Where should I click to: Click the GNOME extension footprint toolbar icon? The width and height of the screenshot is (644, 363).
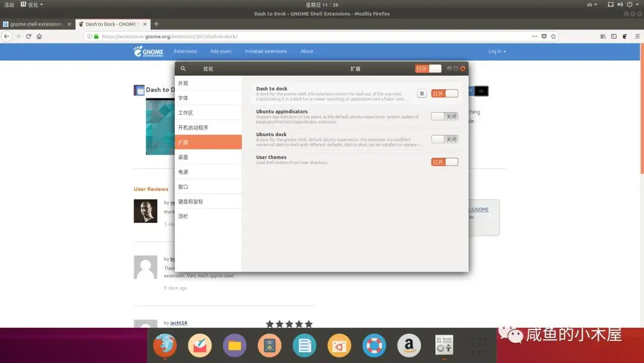[x=624, y=36]
